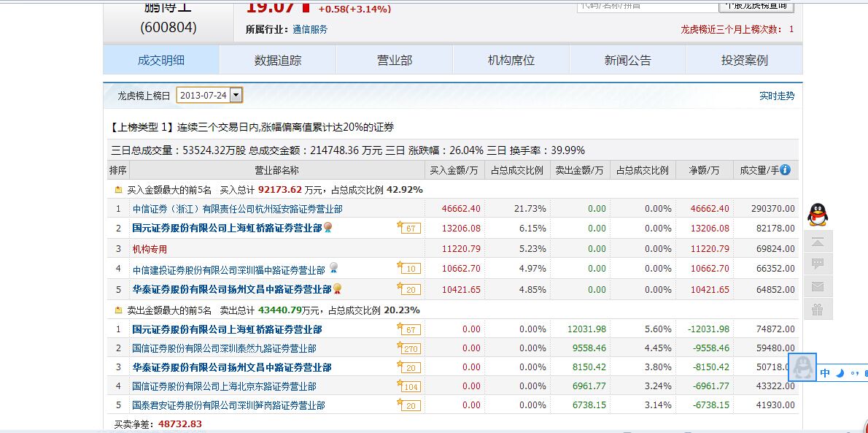Click the buy total 92173.62 value
The width and height of the screenshot is (868, 433).
point(280,190)
